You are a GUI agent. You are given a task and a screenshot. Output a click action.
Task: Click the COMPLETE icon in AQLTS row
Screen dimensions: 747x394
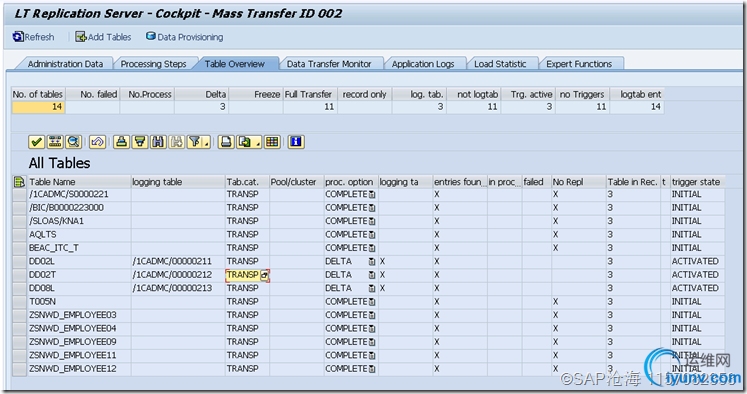(x=372, y=235)
